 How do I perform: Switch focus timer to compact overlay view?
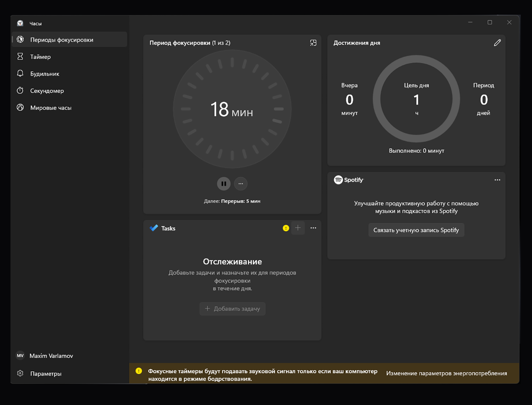click(313, 43)
